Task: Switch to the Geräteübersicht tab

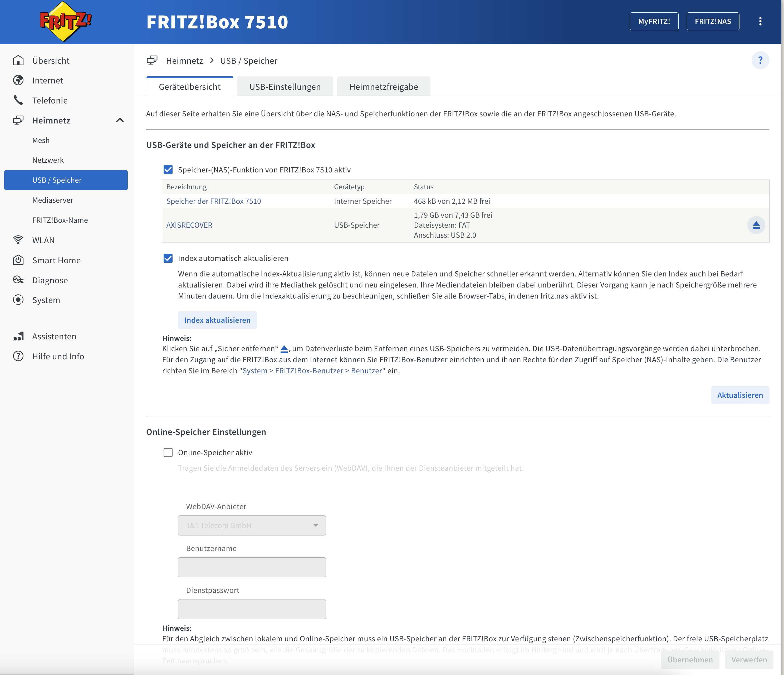Action: pos(190,87)
